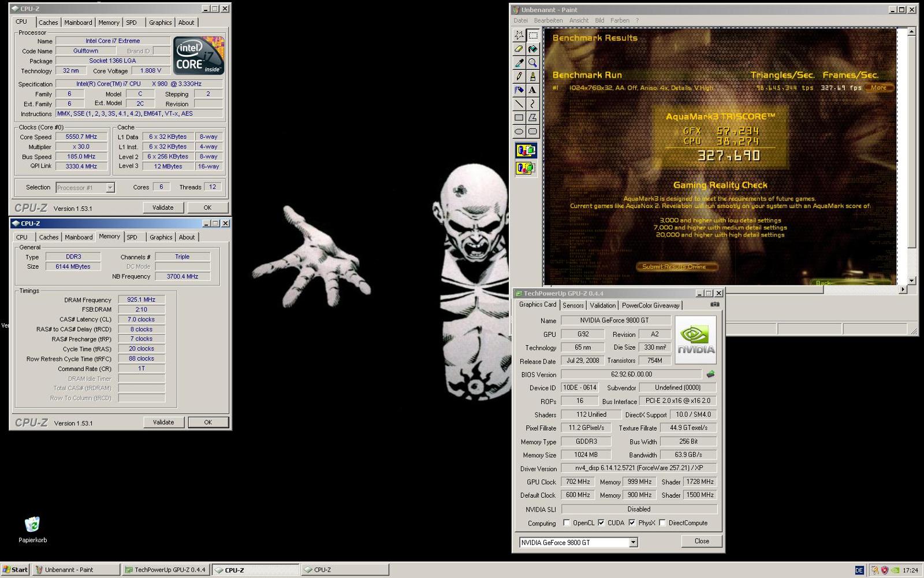Open the Farben menu in Paint
The width and height of the screenshot is (924, 578).
click(620, 20)
